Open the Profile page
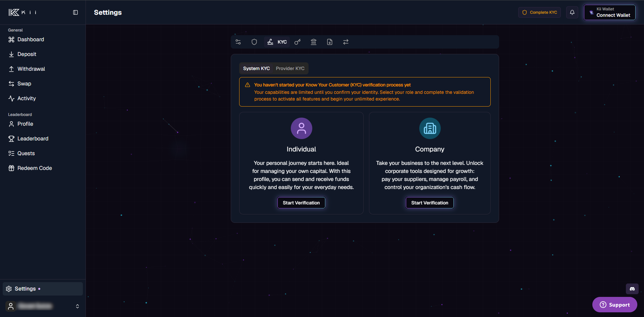Screen dimensions: 644x317 pos(43,124)
